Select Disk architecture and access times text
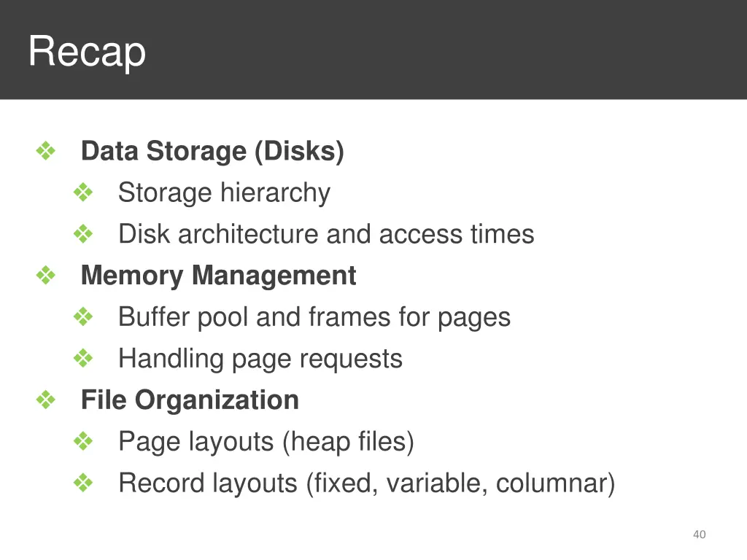Screen dimensions: 747x560 pos(326,234)
